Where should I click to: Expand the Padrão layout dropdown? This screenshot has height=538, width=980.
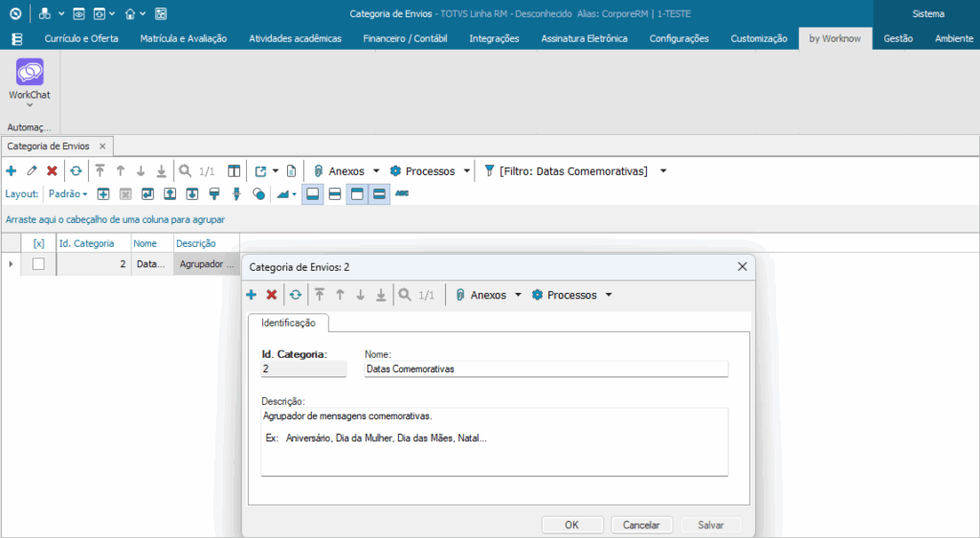pyautogui.click(x=68, y=193)
